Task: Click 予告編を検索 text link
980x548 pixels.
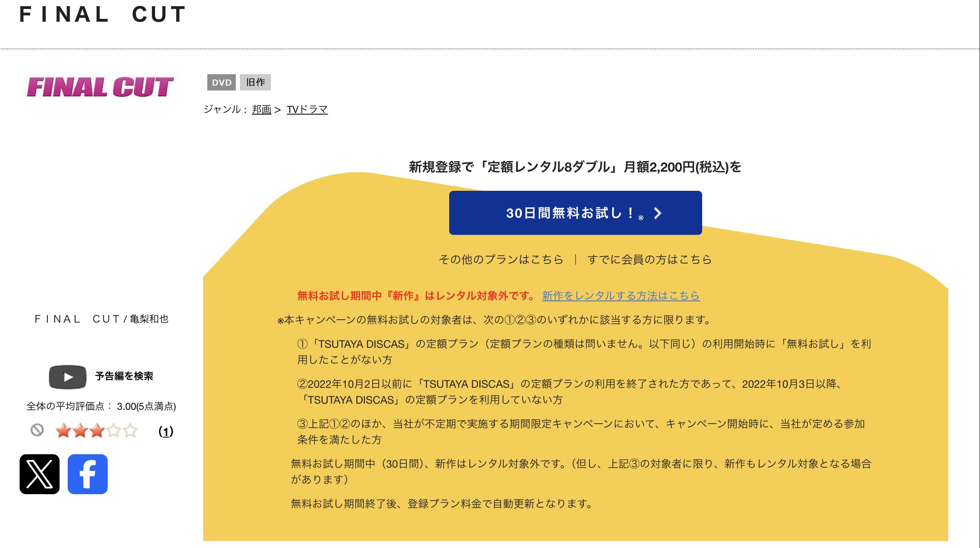Action: click(x=124, y=376)
